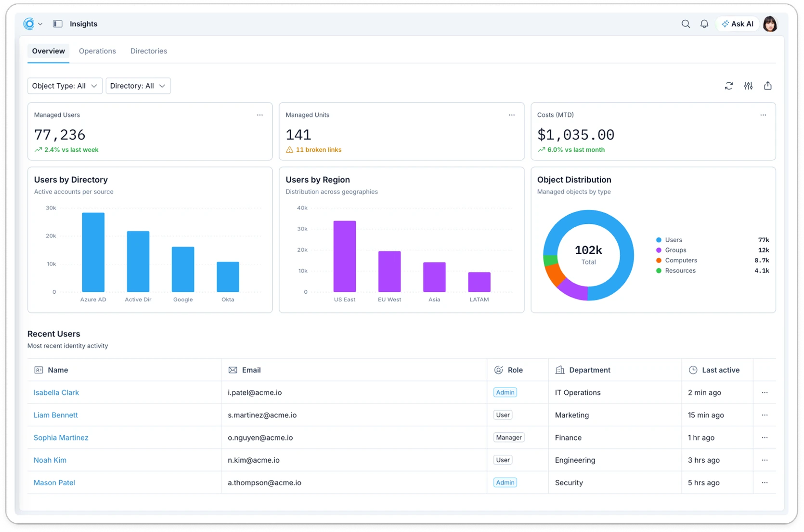
Task: Open row actions for Noah Kim
Action: point(765,460)
